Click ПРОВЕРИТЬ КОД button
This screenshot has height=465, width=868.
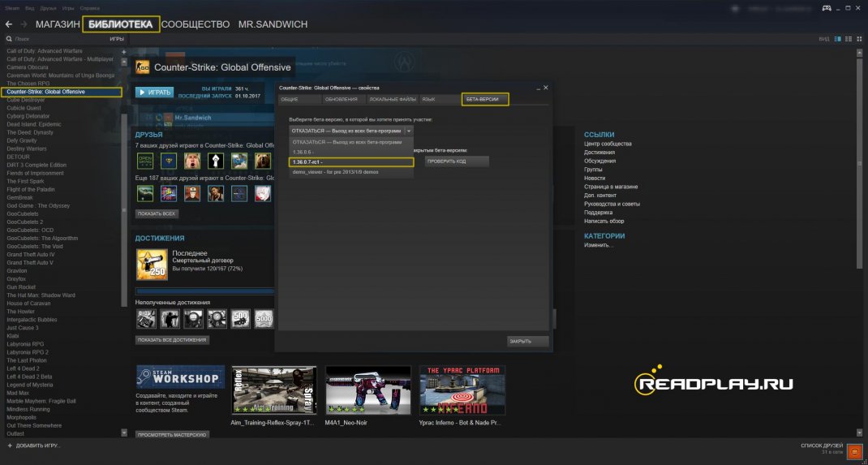457,161
